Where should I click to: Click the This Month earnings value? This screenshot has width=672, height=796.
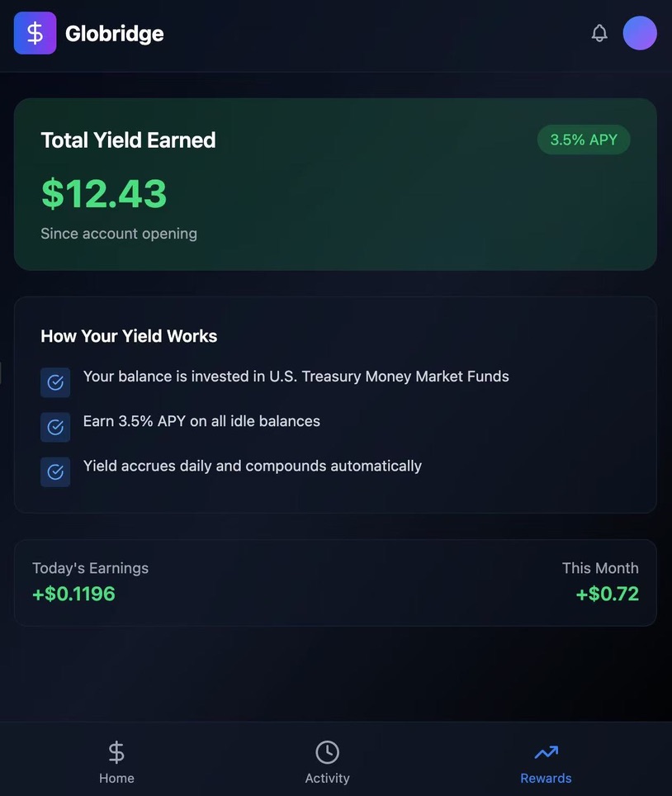[x=607, y=594]
